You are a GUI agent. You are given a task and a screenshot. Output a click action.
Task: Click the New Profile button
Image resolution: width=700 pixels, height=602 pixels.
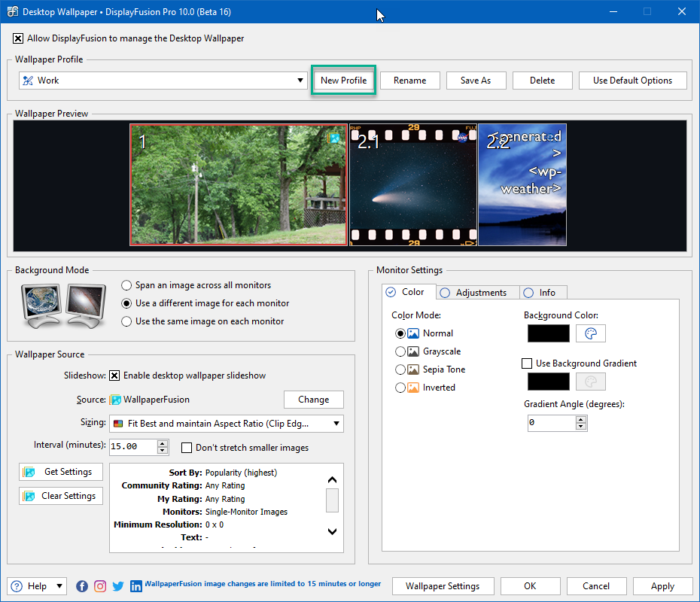coord(343,81)
